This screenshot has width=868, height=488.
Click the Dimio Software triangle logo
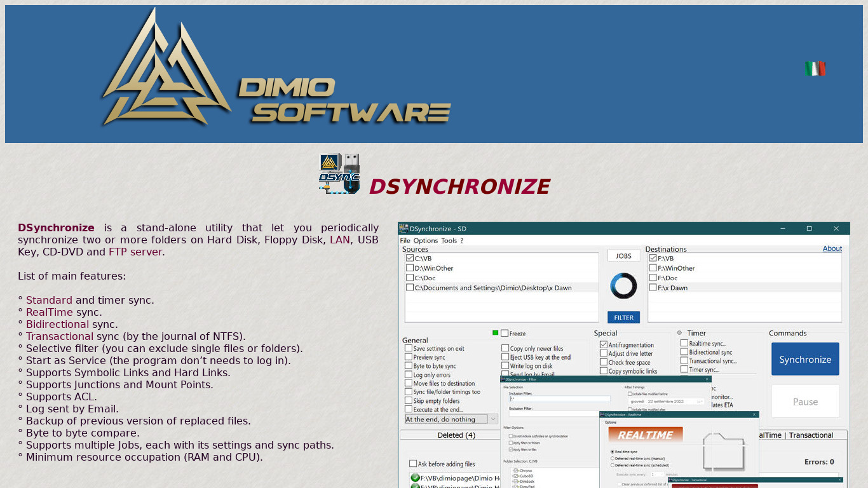pos(166,67)
